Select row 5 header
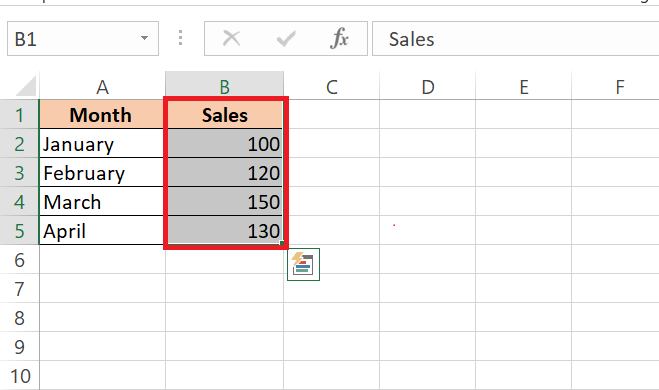This screenshot has width=659, height=390. click(x=19, y=231)
